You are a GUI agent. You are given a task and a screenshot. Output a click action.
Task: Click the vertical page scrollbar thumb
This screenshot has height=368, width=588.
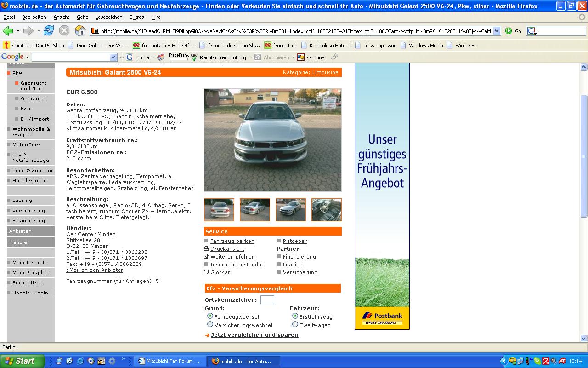583,156
